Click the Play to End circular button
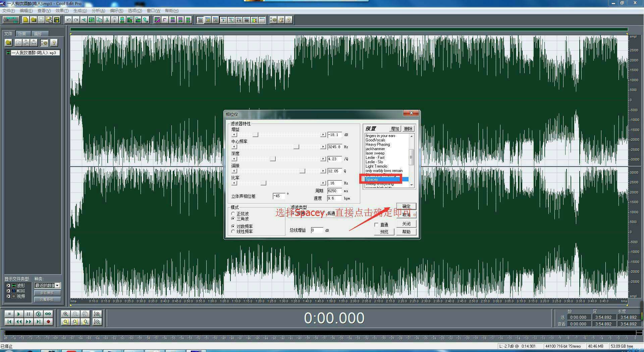 [x=38, y=314]
